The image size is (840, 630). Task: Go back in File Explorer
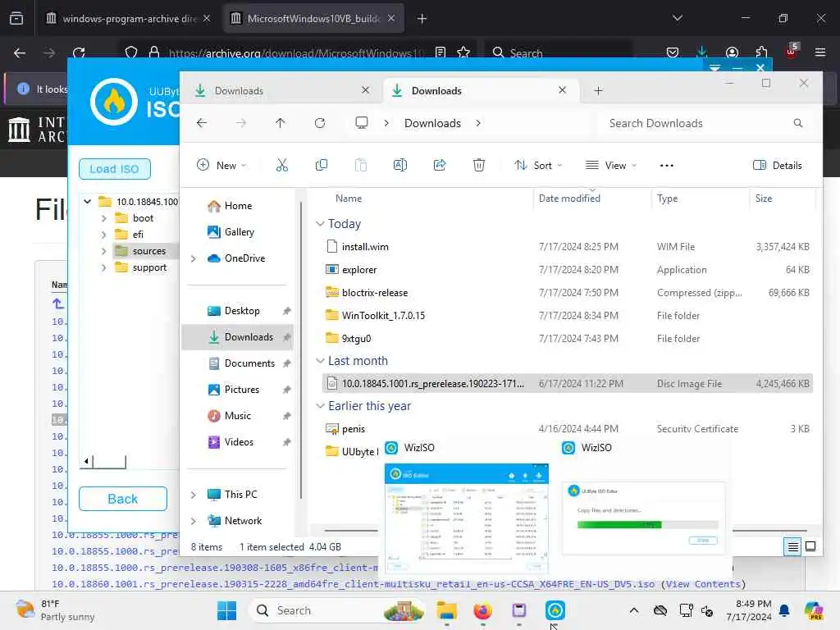click(x=202, y=123)
